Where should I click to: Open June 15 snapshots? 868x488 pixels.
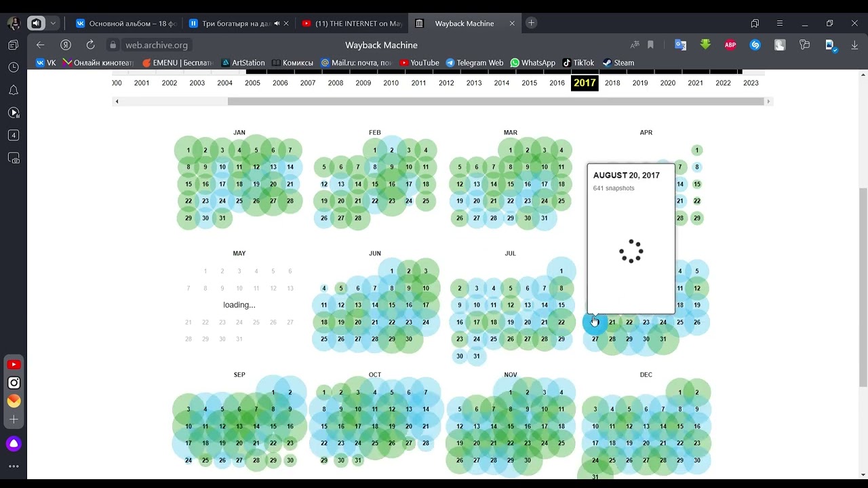click(392, 305)
